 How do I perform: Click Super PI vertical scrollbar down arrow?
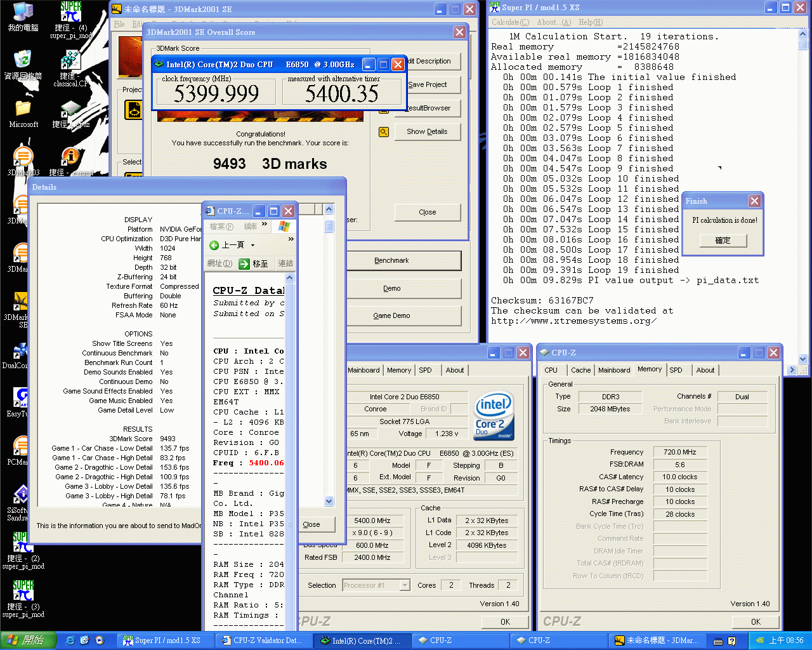click(802, 359)
